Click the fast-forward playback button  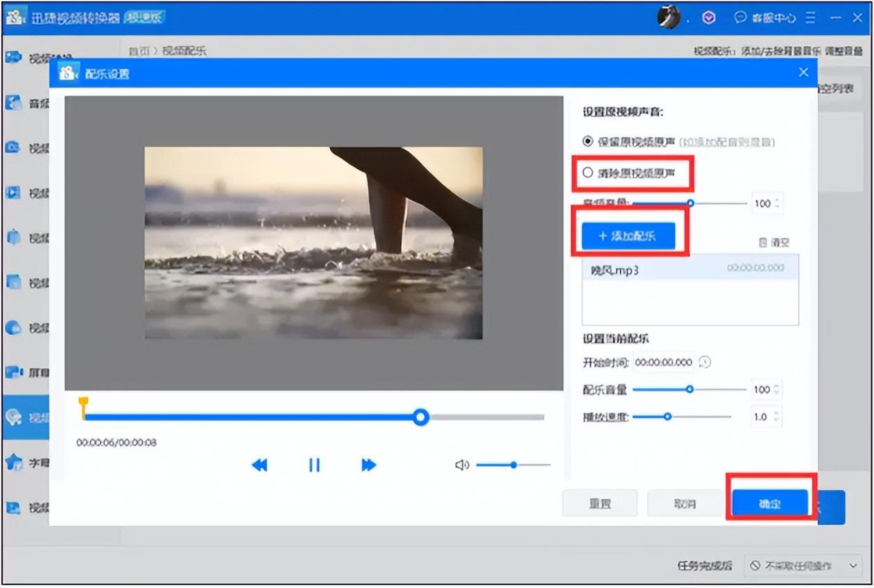(x=369, y=465)
